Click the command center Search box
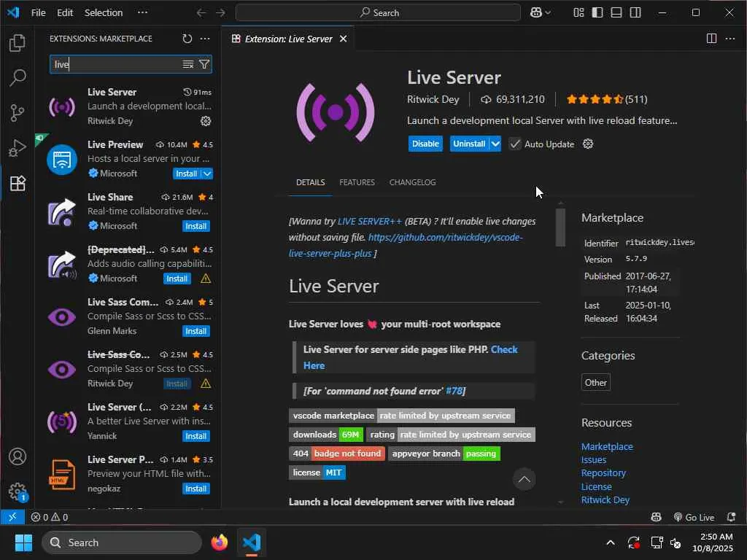The height and width of the screenshot is (560, 747). coord(379,13)
